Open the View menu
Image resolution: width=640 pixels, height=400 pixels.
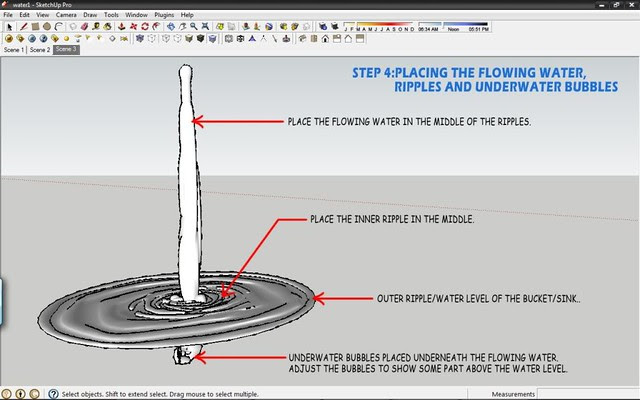(42, 15)
